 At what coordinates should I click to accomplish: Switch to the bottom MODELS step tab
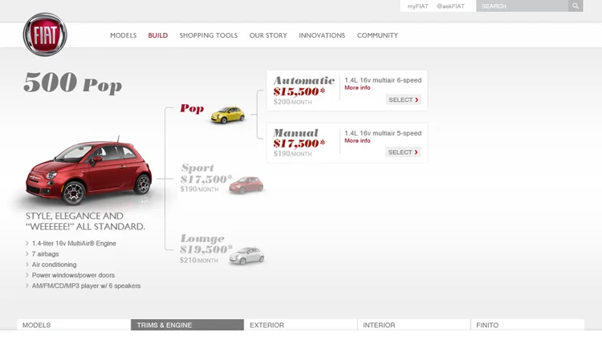click(x=74, y=325)
